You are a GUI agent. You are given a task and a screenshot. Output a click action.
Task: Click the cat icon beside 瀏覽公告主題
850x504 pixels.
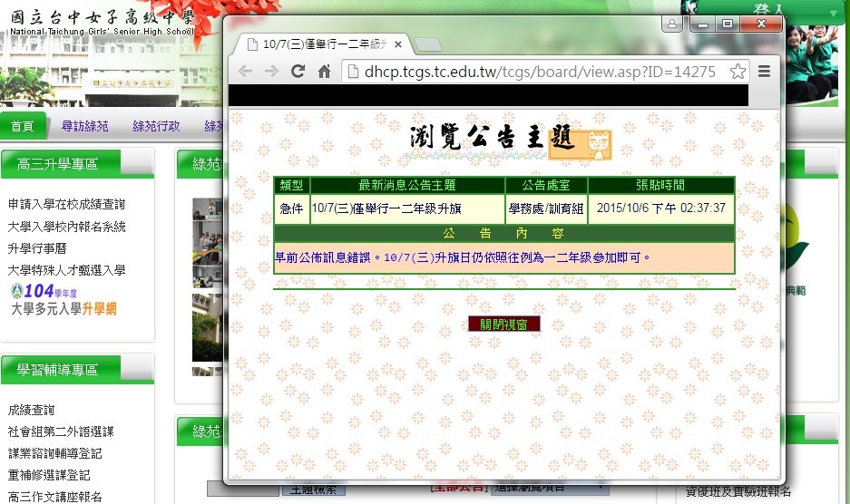(x=594, y=143)
